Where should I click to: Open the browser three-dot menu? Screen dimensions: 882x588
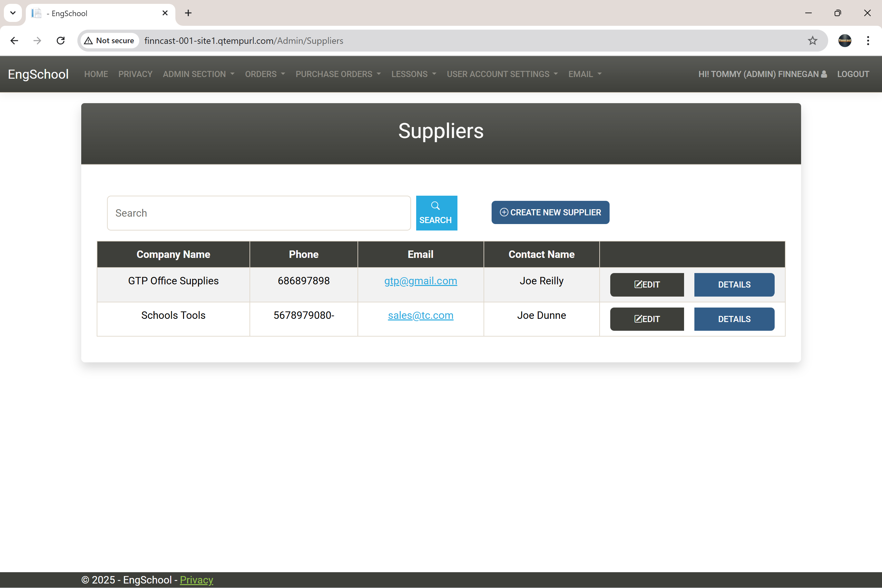pos(868,41)
